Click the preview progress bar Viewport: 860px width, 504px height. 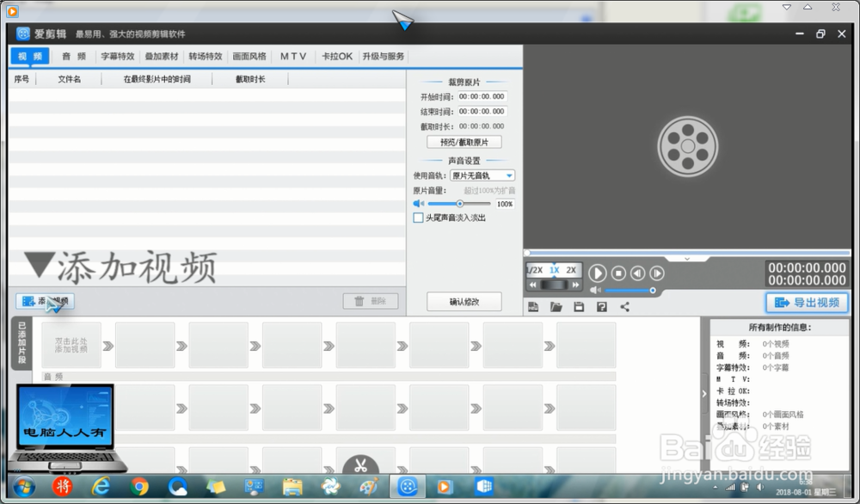click(687, 253)
